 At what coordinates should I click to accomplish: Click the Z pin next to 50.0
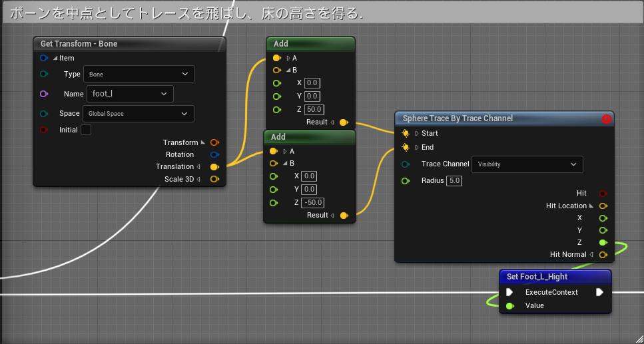tap(277, 110)
